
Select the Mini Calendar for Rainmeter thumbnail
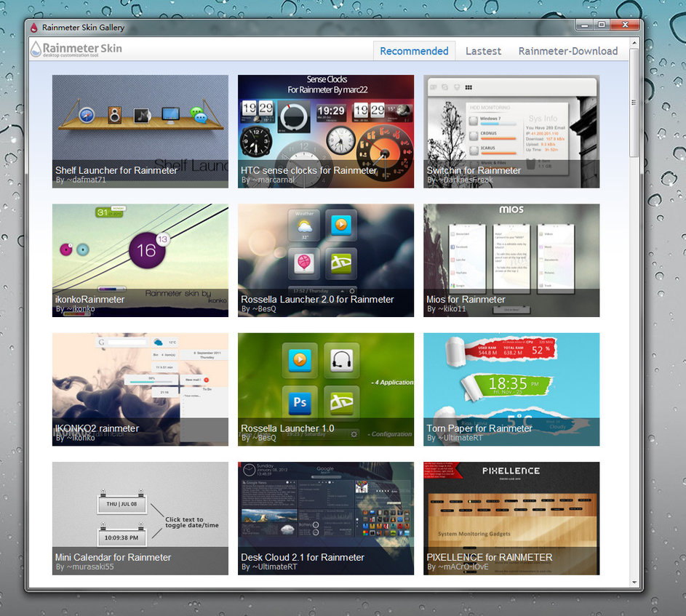[x=140, y=509]
